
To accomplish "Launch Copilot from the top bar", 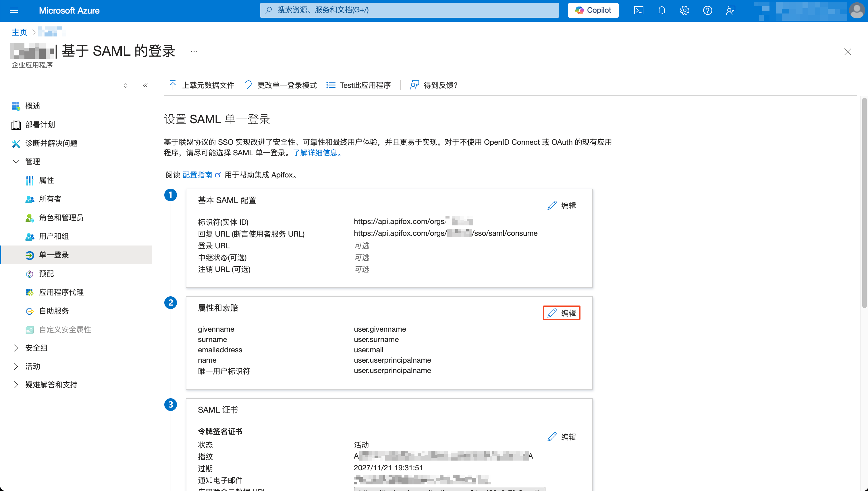I will (593, 10).
